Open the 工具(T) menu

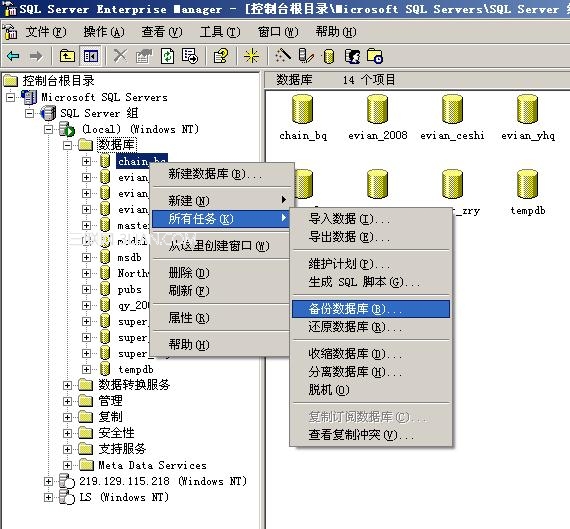[220, 32]
